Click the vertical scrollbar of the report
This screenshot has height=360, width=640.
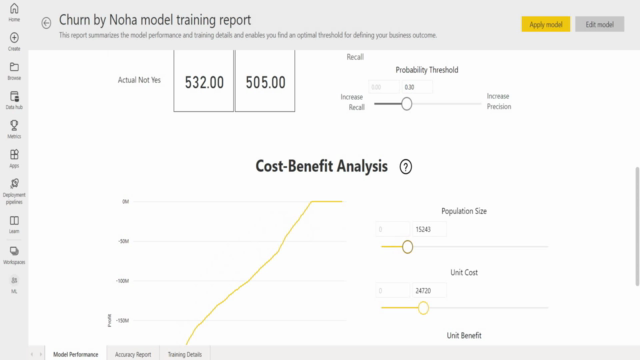[x=637, y=227]
